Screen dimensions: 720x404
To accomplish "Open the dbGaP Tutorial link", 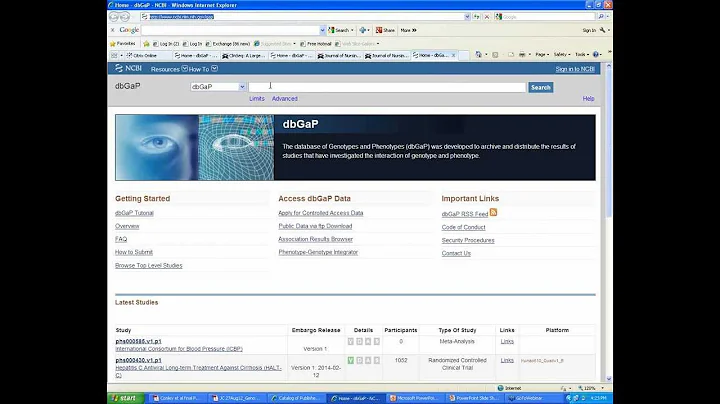I will (134, 213).
